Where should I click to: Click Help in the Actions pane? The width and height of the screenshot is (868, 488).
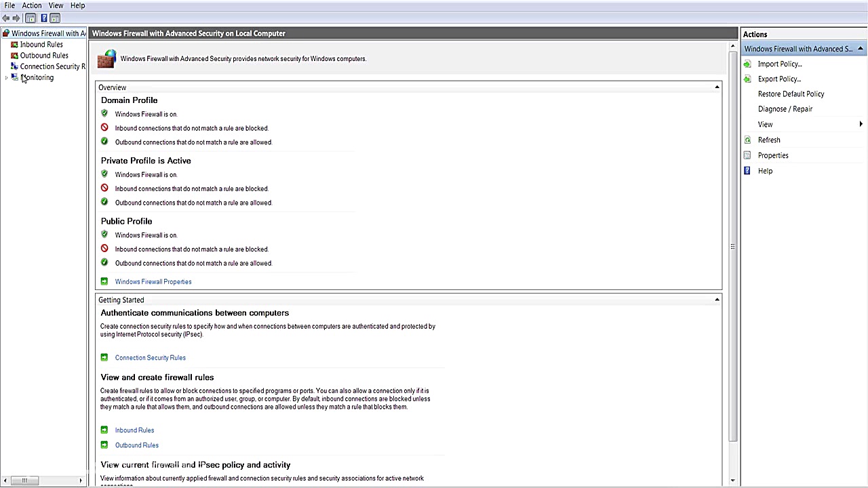click(765, 171)
